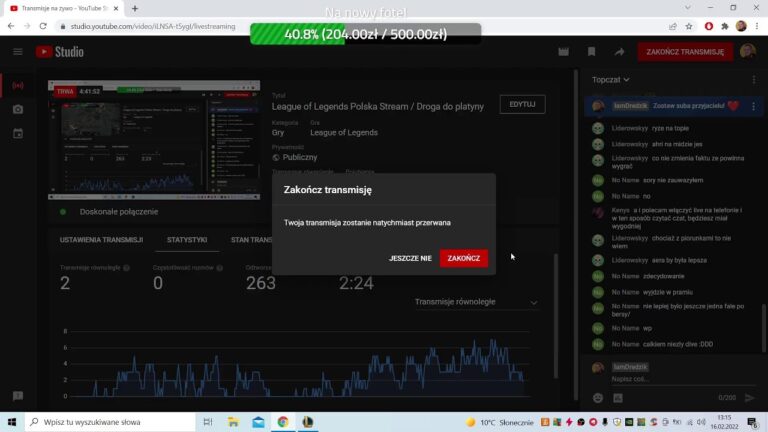Select the Stream icon in left sidebar
This screenshot has height=432, width=768.
tap(17, 84)
